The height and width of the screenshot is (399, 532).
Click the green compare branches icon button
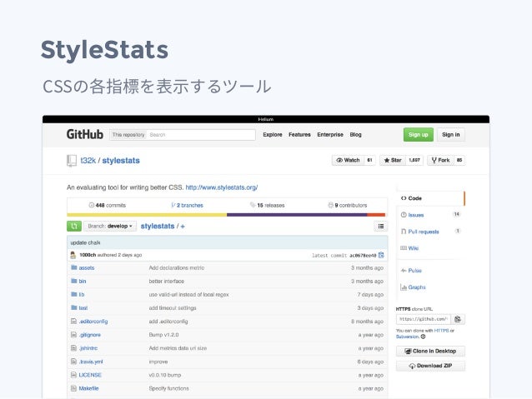pyautogui.click(x=74, y=226)
